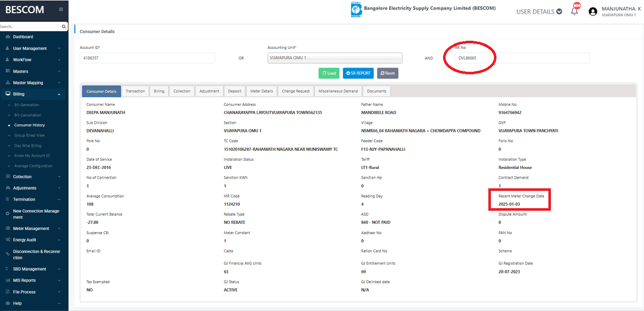This screenshot has width=644, height=311.
Task: Click the Help icon in sidebar
Action: (8, 303)
